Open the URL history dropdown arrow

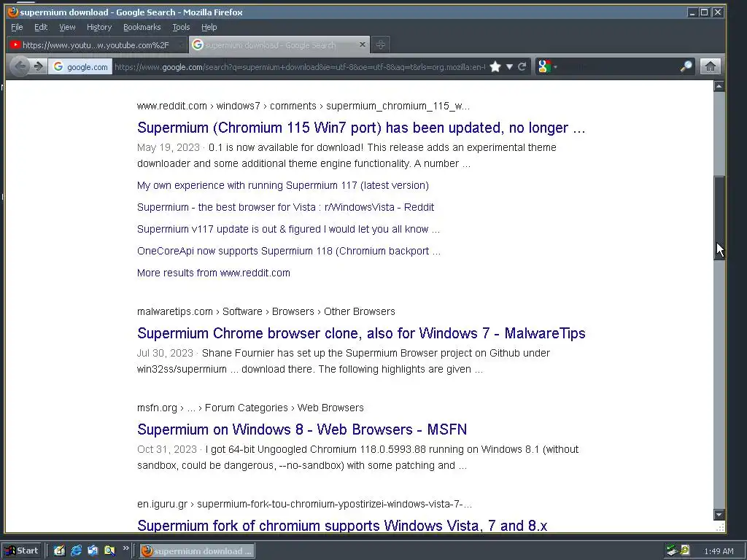tap(509, 66)
